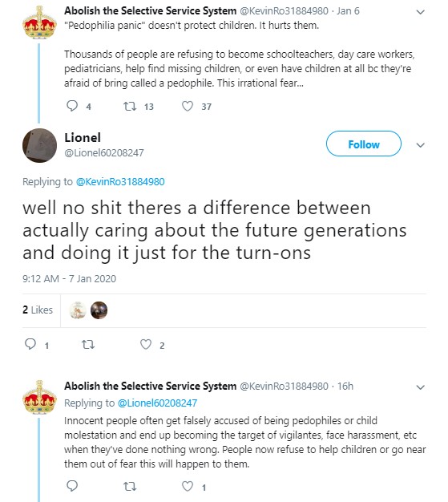Image resolution: width=448 pixels, height=502 pixels.
Task: Like the first tweet with 37 likes
Action: tap(188, 106)
